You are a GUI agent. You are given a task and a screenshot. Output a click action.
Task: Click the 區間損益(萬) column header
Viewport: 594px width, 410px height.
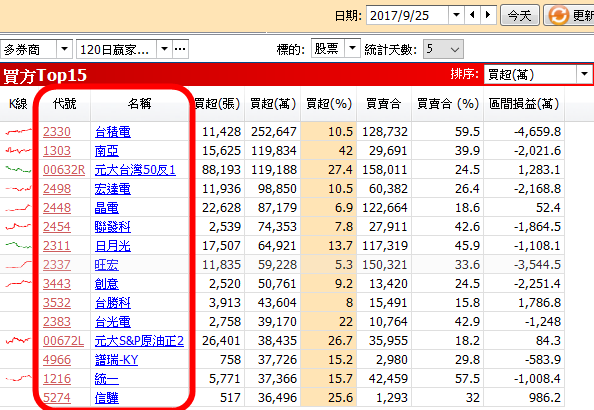pyautogui.click(x=524, y=103)
